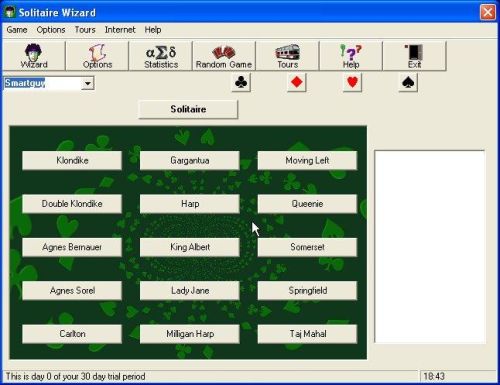Choose the Somerset game
The width and height of the screenshot is (500, 385).
[307, 247]
